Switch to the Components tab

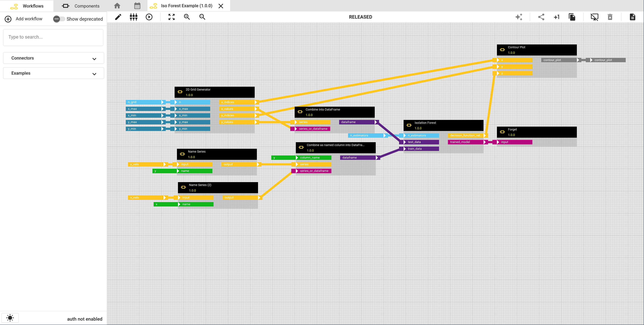(80, 6)
